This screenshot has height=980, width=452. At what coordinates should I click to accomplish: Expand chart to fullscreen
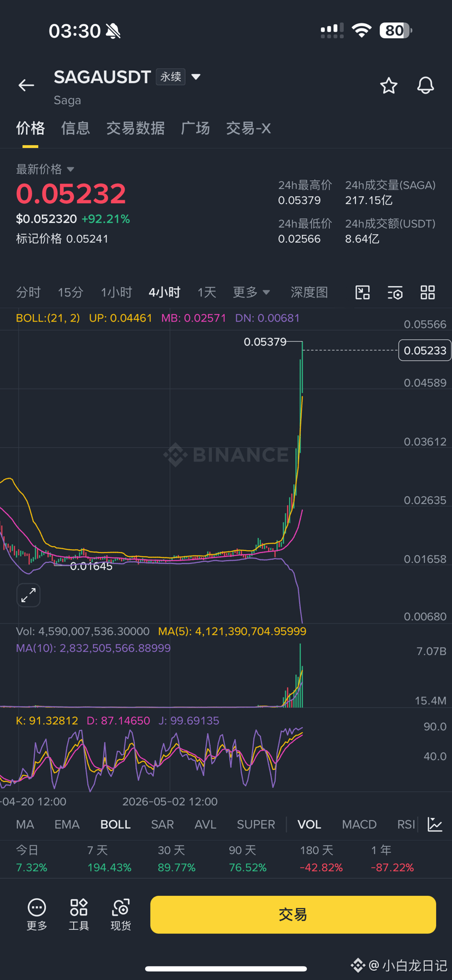pos(28,595)
